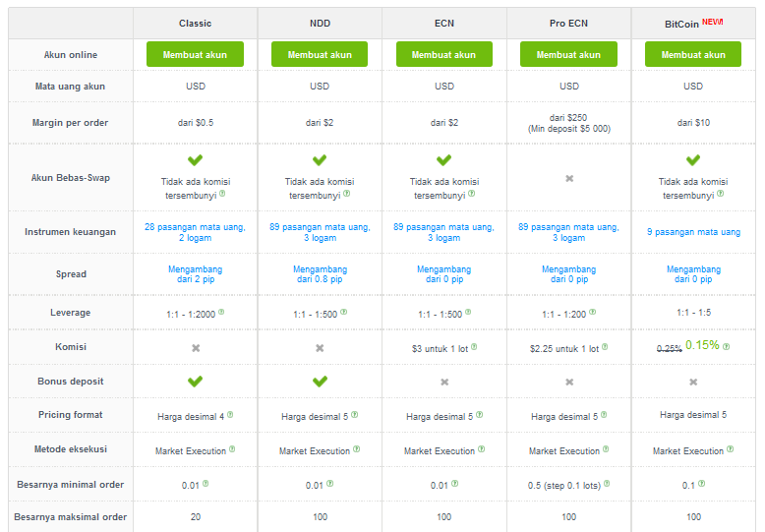The height and width of the screenshot is (532, 765).
Task: Create an account with BitCoin's Membuat akun button
Action: pos(693,54)
